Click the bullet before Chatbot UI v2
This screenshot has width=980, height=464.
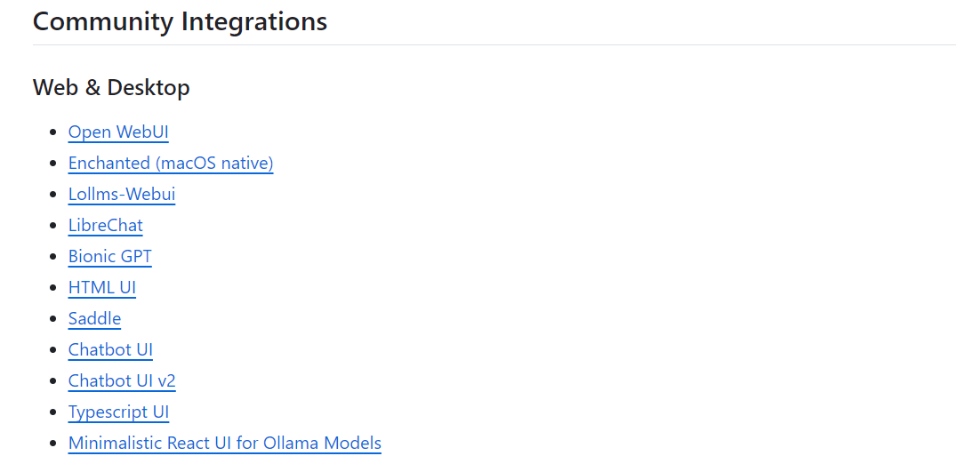[52, 382]
